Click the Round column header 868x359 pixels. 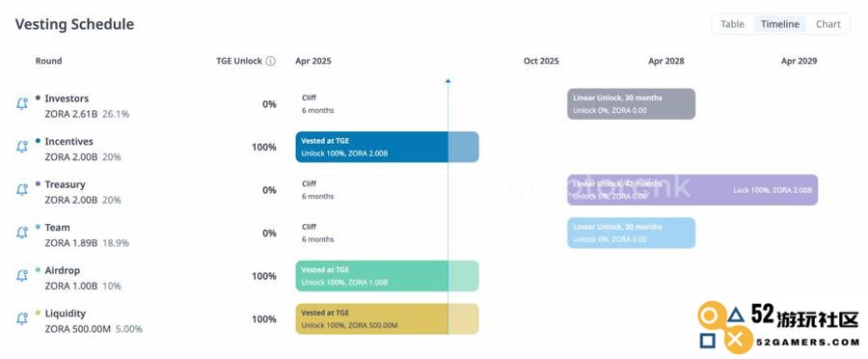(x=49, y=61)
